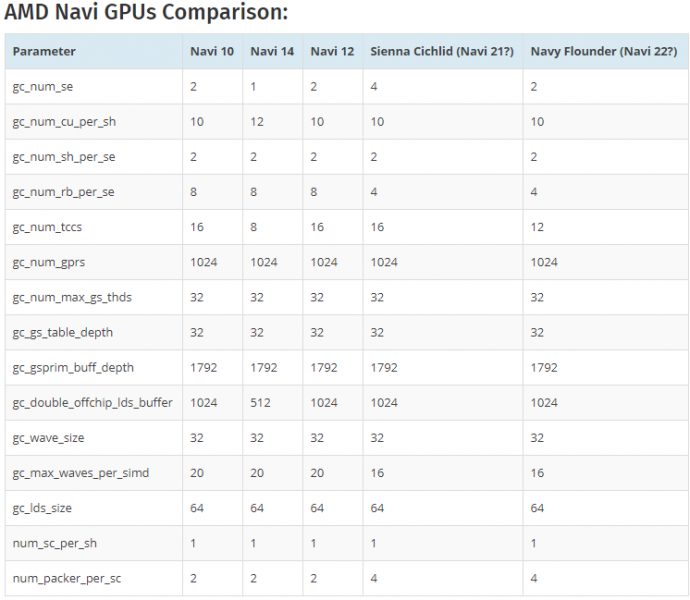690x600 pixels.
Task: Click the AMD Navi GPUs Comparison heading
Action: (146, 13)
